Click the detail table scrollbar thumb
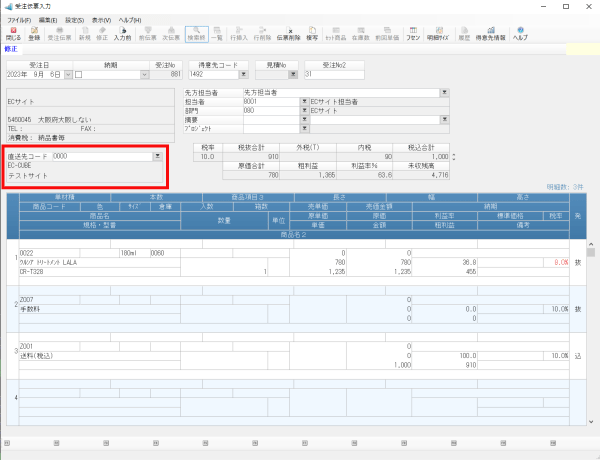Viewport: 600px width, 460px height. [x=591, y=252]
